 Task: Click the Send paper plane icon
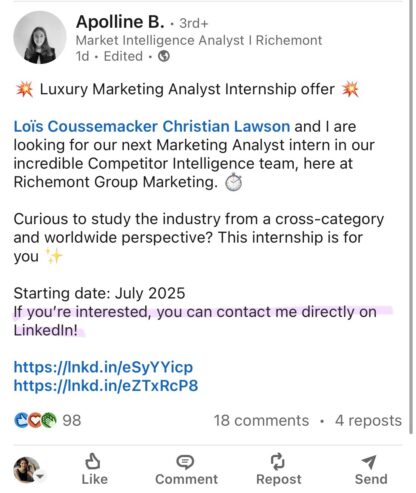point(369,462)
